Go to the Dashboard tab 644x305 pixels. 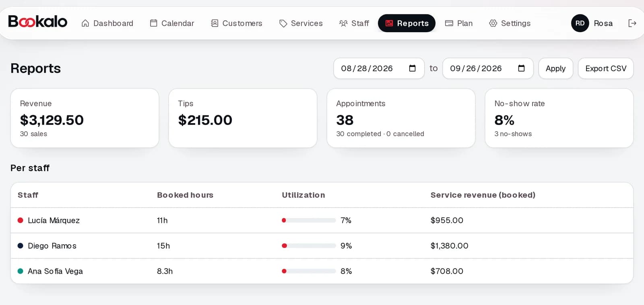coord(107,23)
